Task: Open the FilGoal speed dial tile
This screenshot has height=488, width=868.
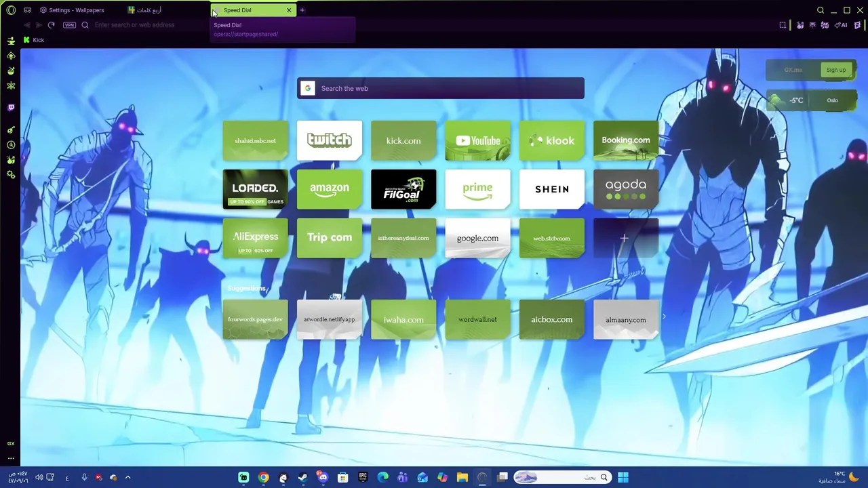Action: click(x=403, y=189)
